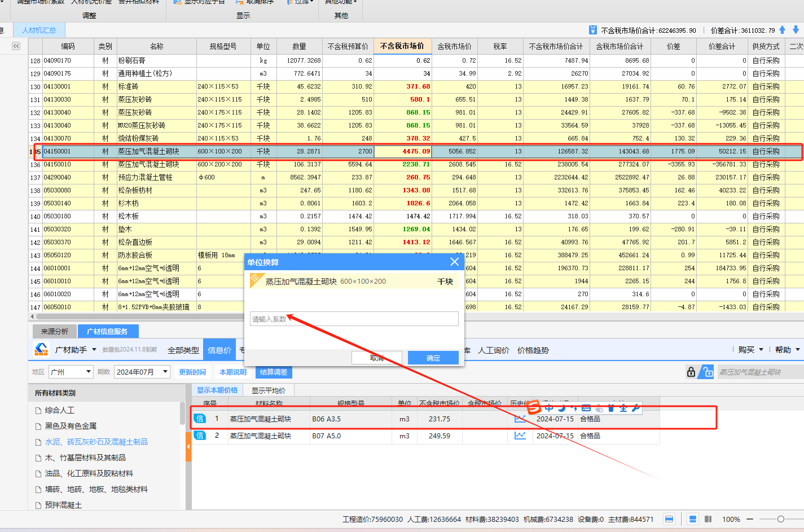Open price trend chart for B06 A3.5 row
This screenshot has width=804, height=532.
(x=520, y=419)
